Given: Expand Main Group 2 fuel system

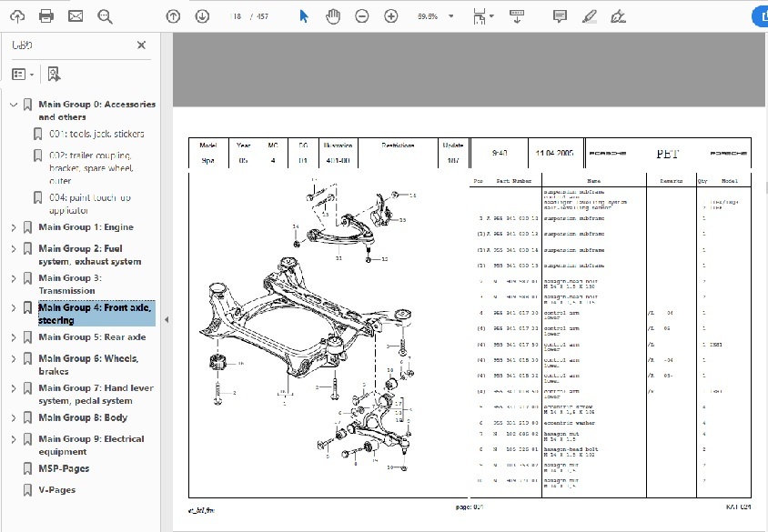Looking at the screenshot, I should click(x=14, y=248).
